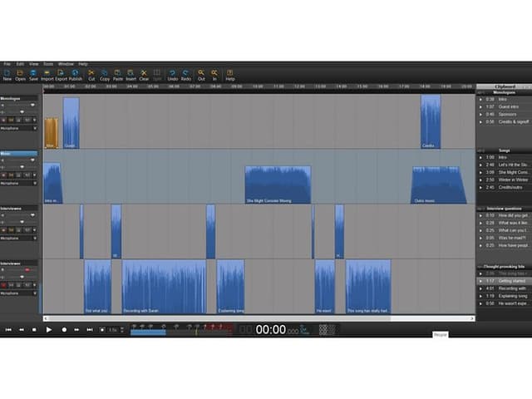Toggle the orange button on Music track
This screenshot has width=532, height=399.
point(11,175)
